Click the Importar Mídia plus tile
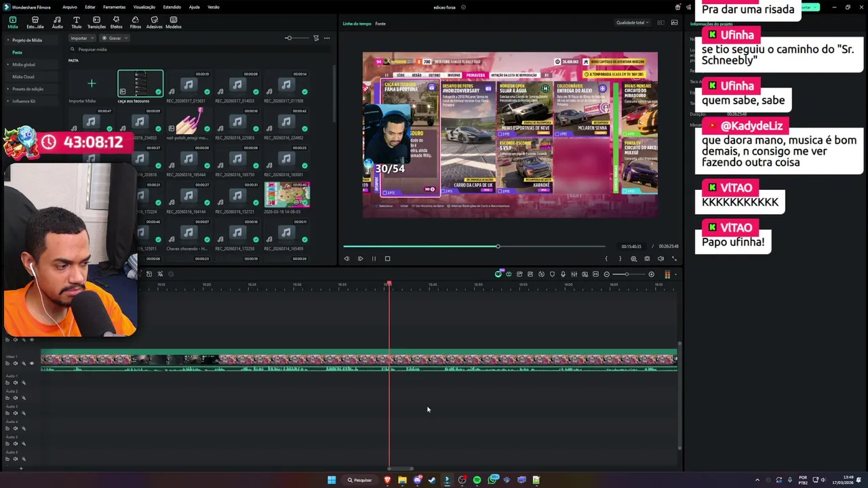This screenshot has width=868, height=488. click(92, 84)
